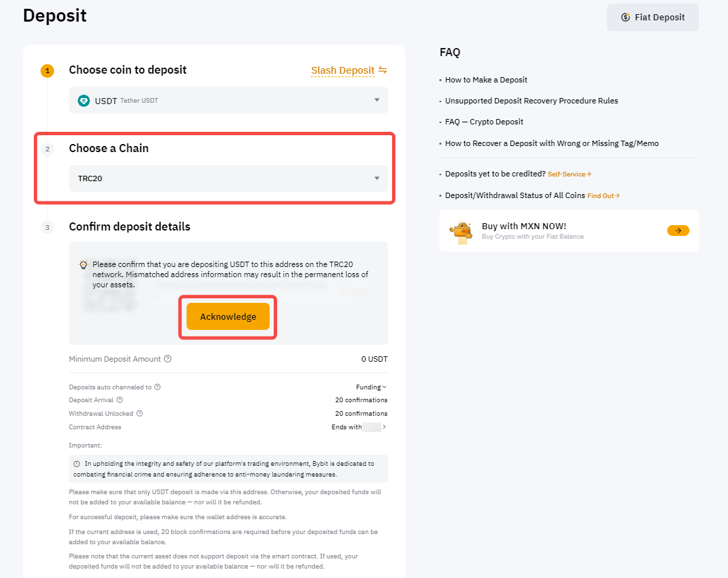Click the Minimum Deposit Amount help icon

click(x=168, y=359)
